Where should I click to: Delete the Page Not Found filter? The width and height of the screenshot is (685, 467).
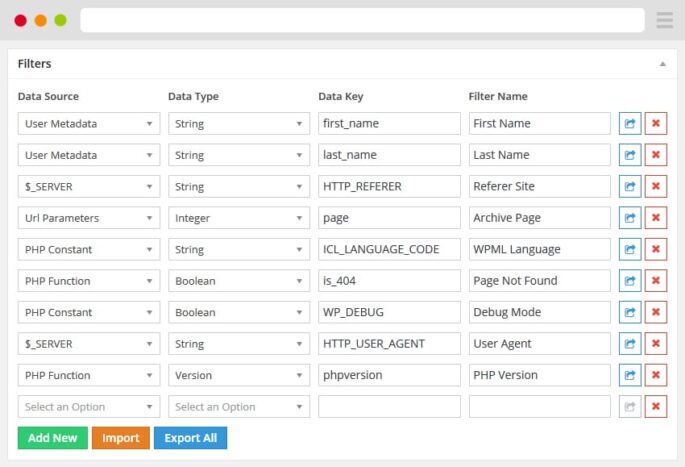pos(656,281)
